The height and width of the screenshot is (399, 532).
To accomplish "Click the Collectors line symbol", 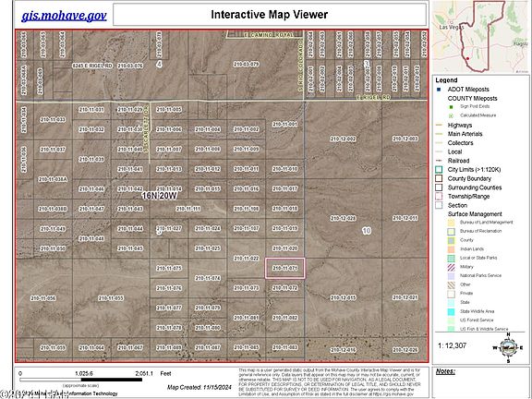I will [439, 143].
